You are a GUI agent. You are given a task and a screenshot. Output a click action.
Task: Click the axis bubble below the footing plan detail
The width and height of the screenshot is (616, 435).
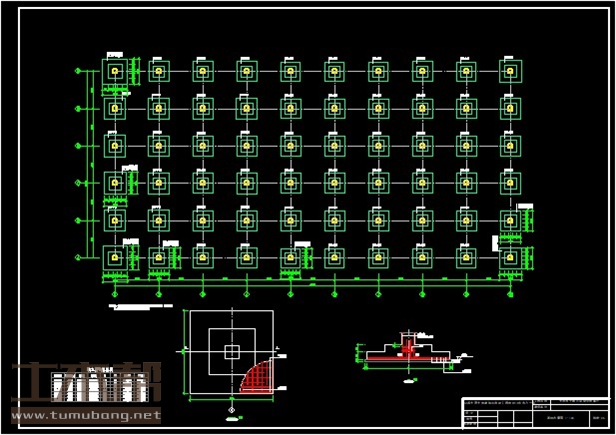(232, 409)
